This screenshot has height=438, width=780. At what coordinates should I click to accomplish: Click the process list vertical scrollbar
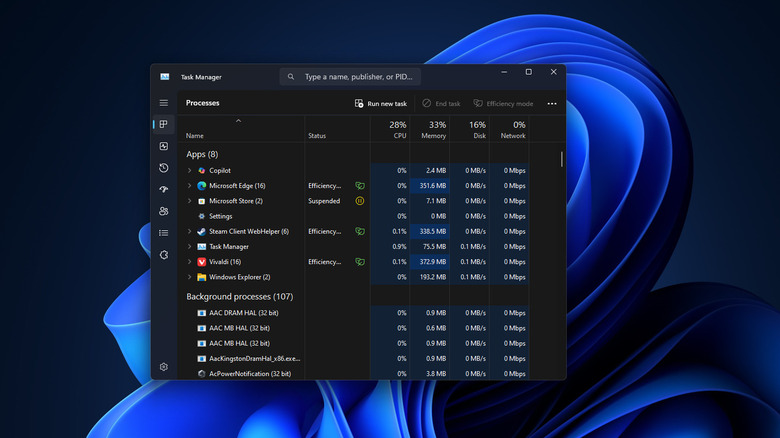(x=561, y=160)
